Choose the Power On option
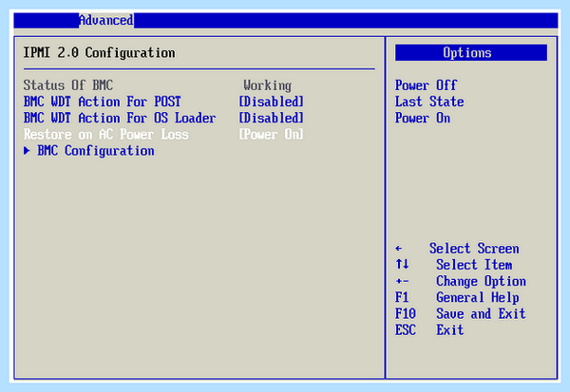Screen dimensions: 570x392 tap(423, 118)
